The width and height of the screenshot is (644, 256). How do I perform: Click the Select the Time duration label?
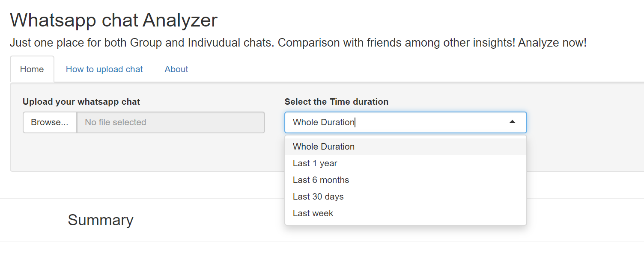point(336,102)
